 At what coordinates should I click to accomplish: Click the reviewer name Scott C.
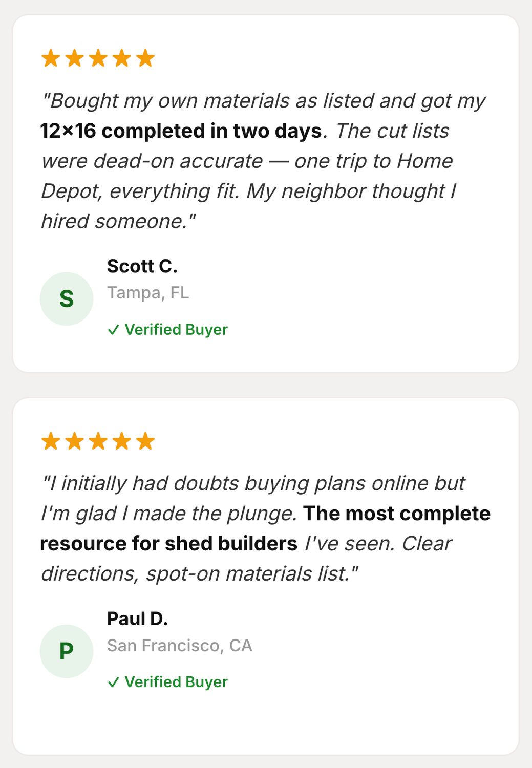coord(142,266)
